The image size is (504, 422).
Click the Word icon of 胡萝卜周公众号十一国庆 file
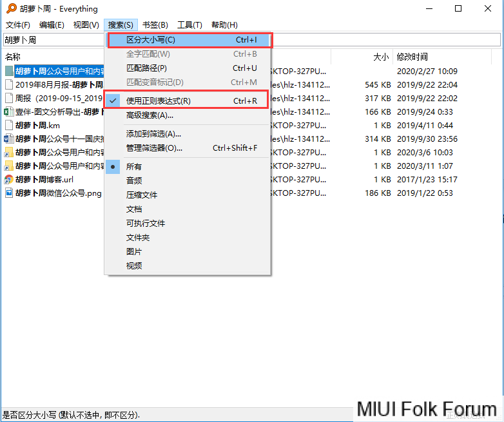click(x=9, y=139)
